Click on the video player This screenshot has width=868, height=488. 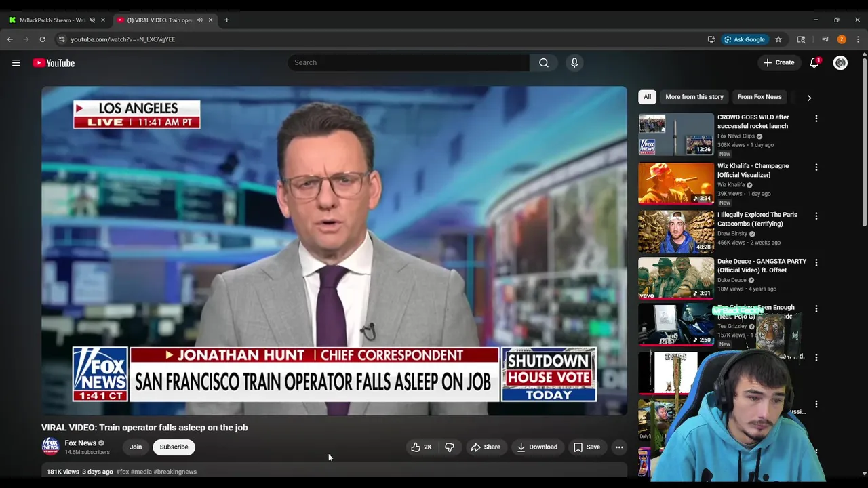point(334,251)
